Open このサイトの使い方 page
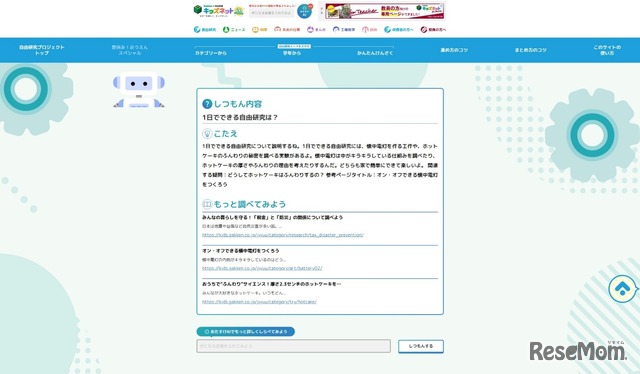 tap(607, 50)
